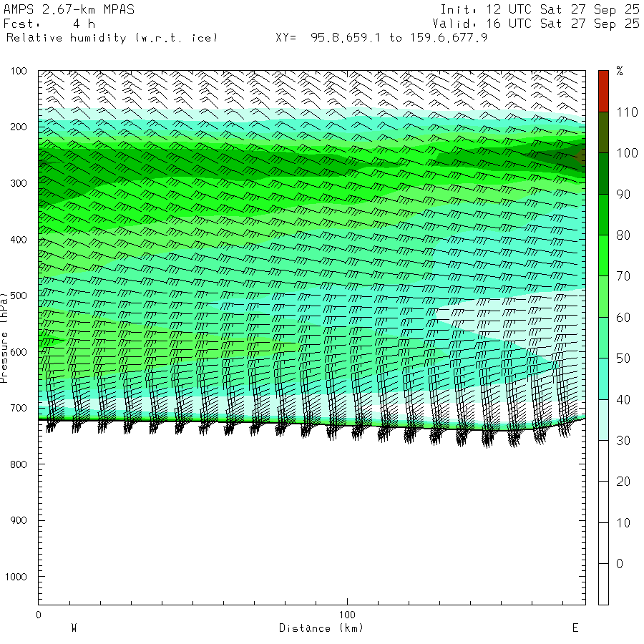Viewport: 644px width, 644px height.
Task: Click the '500' pressure axis label
Action: 19,296
